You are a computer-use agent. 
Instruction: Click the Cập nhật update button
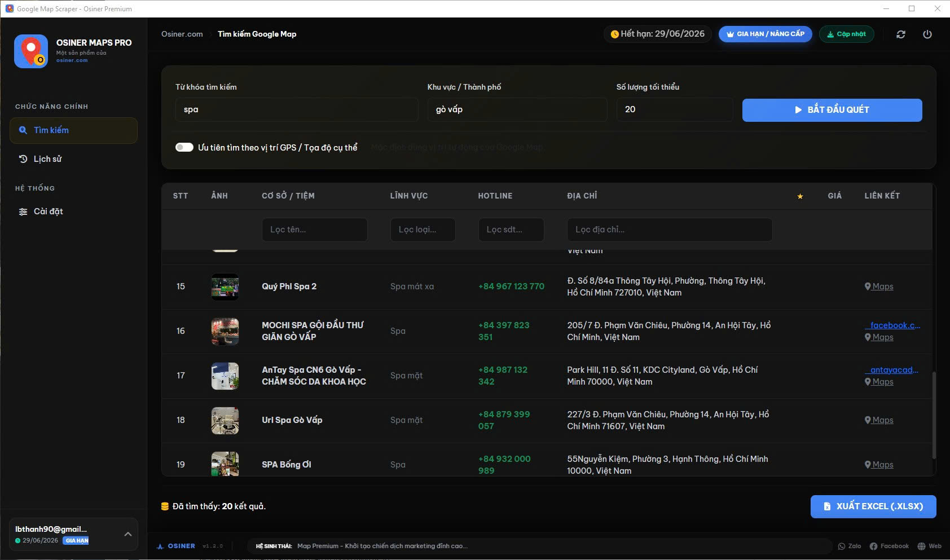click(x=846, y=34)
